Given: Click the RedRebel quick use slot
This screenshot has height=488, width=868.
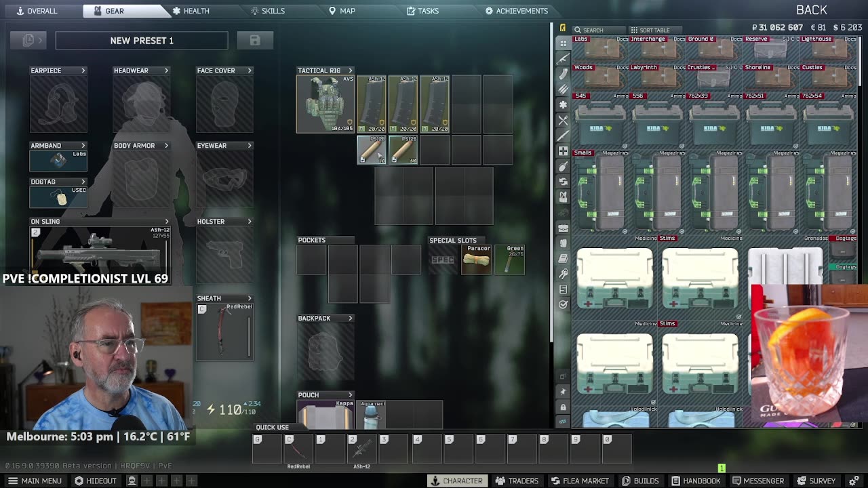Looking at the screenshot, I should [x=298, y=449].
